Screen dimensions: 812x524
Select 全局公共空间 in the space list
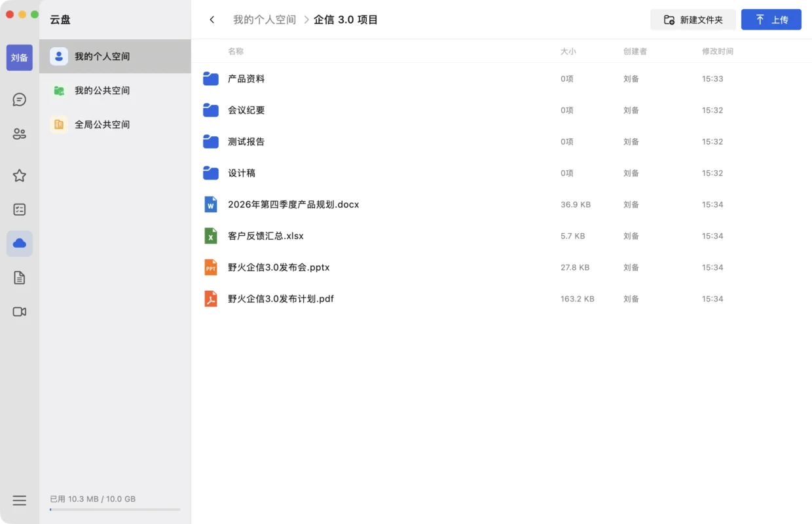(115, 124)
